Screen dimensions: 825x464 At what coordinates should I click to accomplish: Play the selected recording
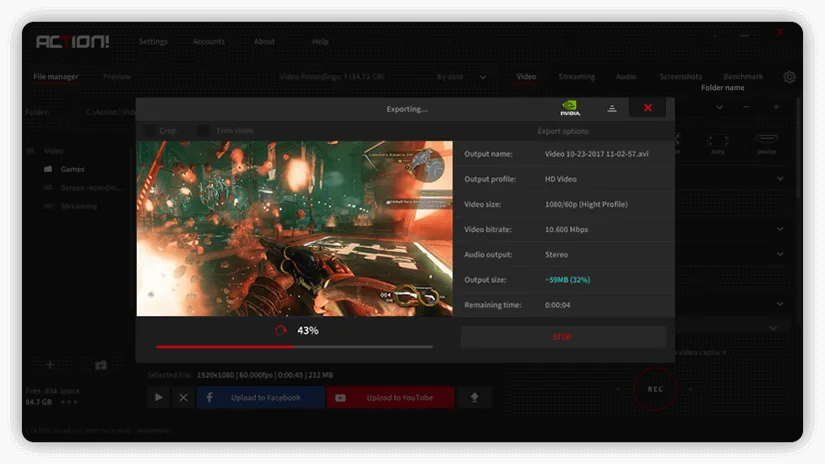pyautogui.click(x=158, y=398)
